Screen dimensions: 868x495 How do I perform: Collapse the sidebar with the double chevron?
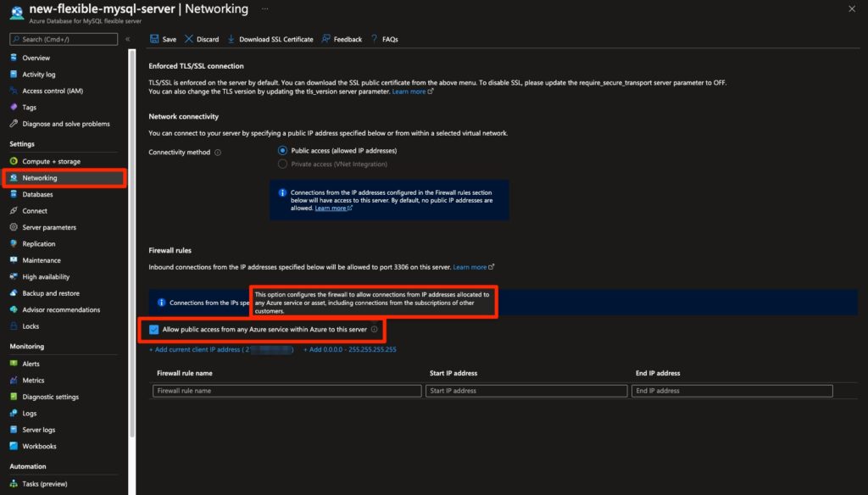pos(127,39)
